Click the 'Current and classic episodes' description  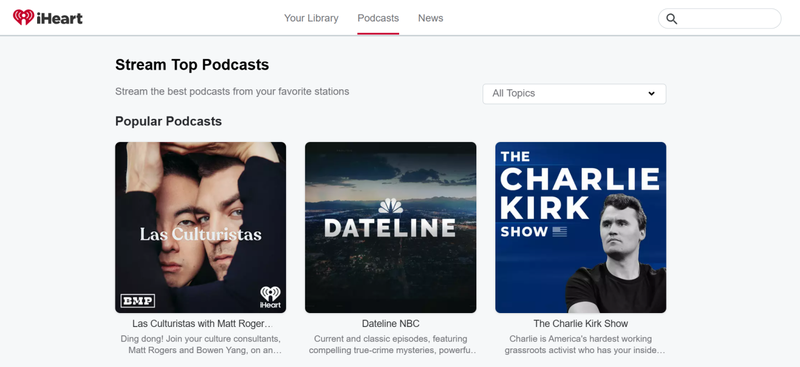(392, 345)
